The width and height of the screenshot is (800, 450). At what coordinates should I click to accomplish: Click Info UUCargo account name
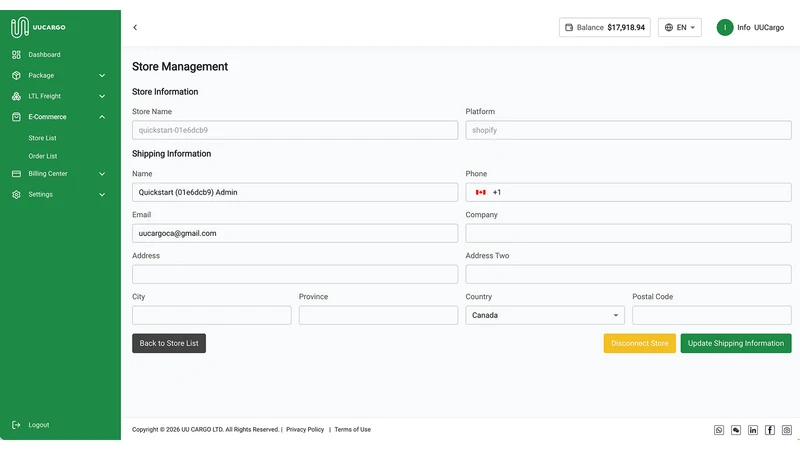[x=760, y=28]
